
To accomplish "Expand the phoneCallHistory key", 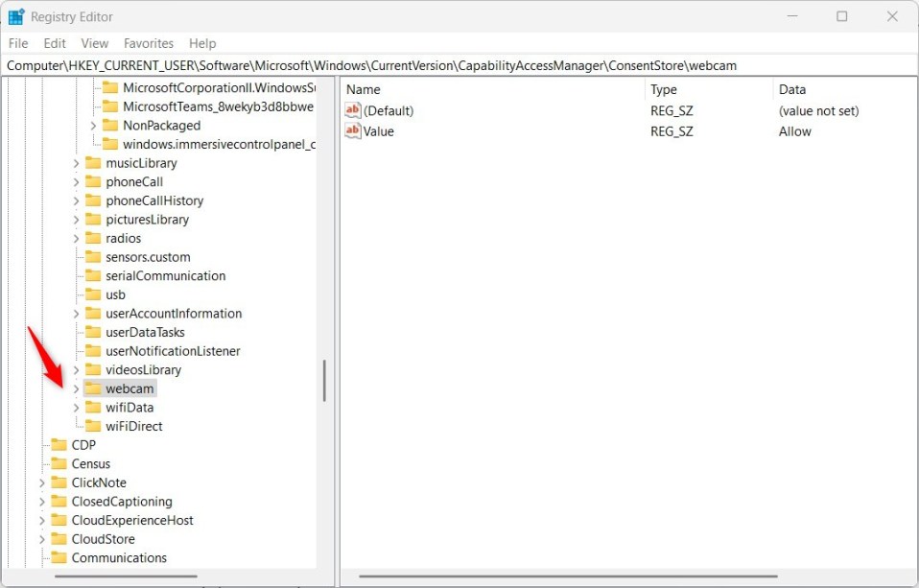I will point(76,201).
